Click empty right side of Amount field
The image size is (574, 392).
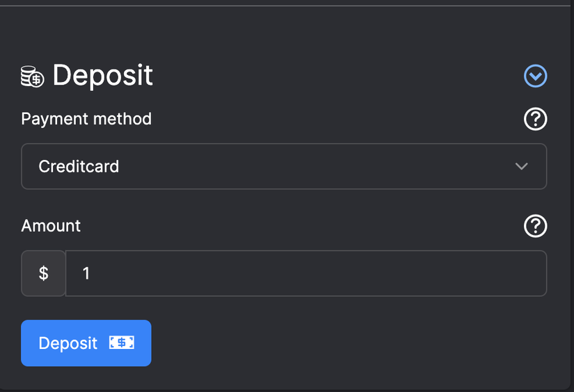coord(452,273)
